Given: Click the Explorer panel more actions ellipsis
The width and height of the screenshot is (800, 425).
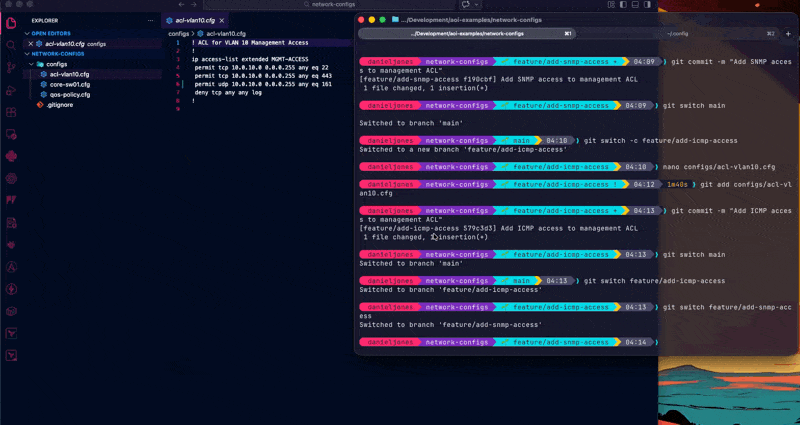Looking at the screenshot, I should point(150,20).
